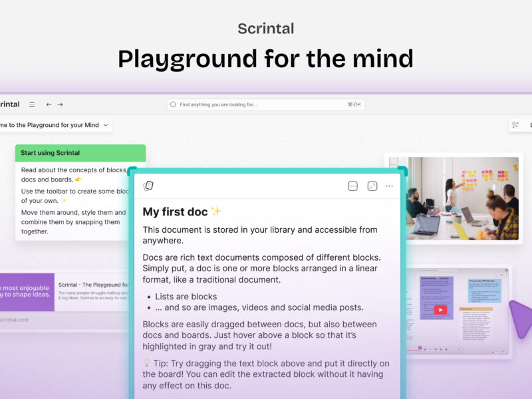
Task: Click the 'Read about the concepts' text line
Action: coord(73,170)
